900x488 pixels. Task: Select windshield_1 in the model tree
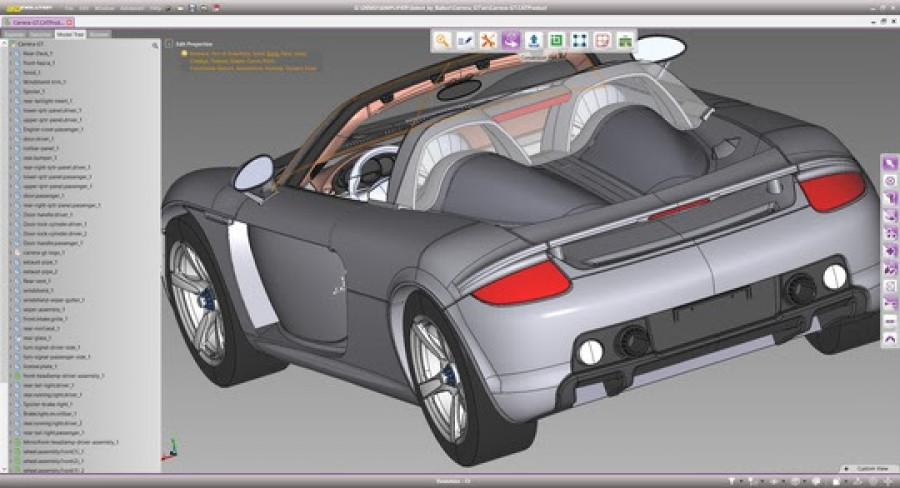tap(38, 291)
